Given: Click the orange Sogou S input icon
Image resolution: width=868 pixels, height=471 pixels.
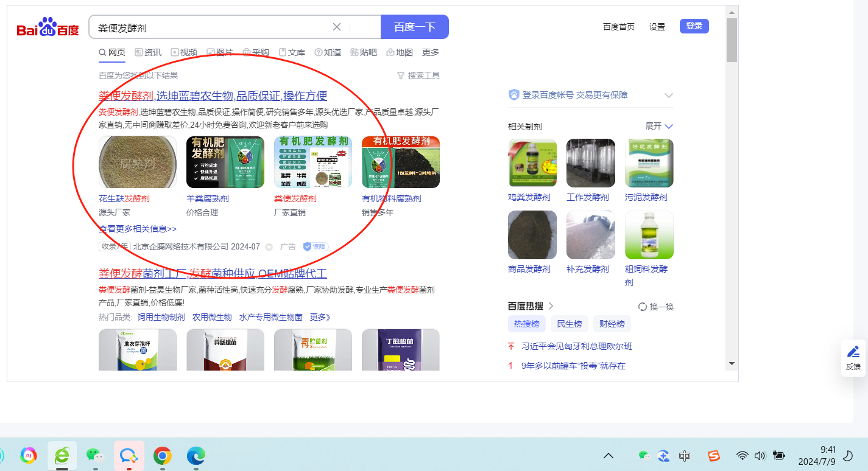Looking at the screenshot, I should 713,455.
